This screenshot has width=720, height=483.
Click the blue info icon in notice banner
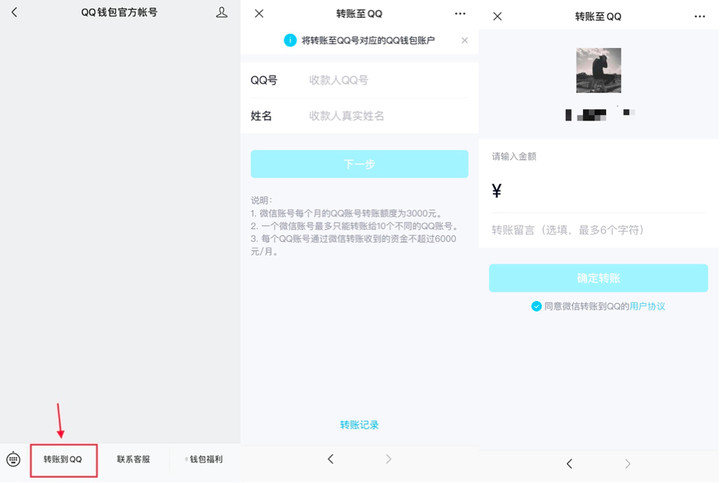(290, 40)
